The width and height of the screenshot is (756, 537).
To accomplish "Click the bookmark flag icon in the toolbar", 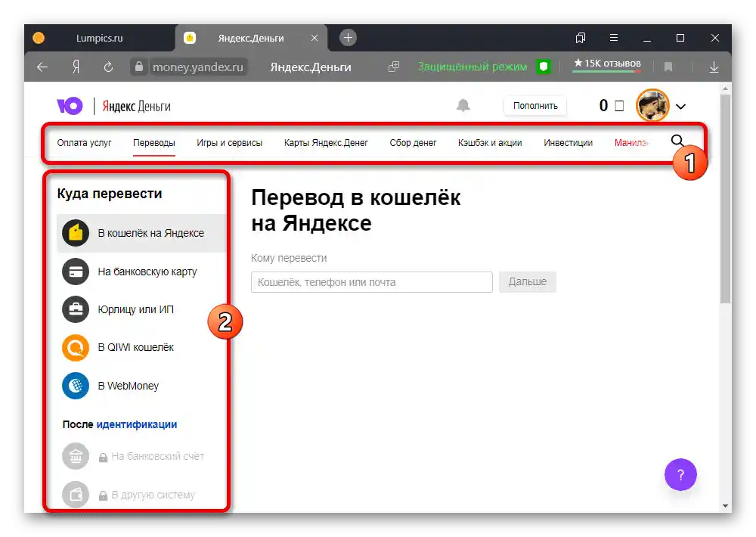I will (668, 67).
